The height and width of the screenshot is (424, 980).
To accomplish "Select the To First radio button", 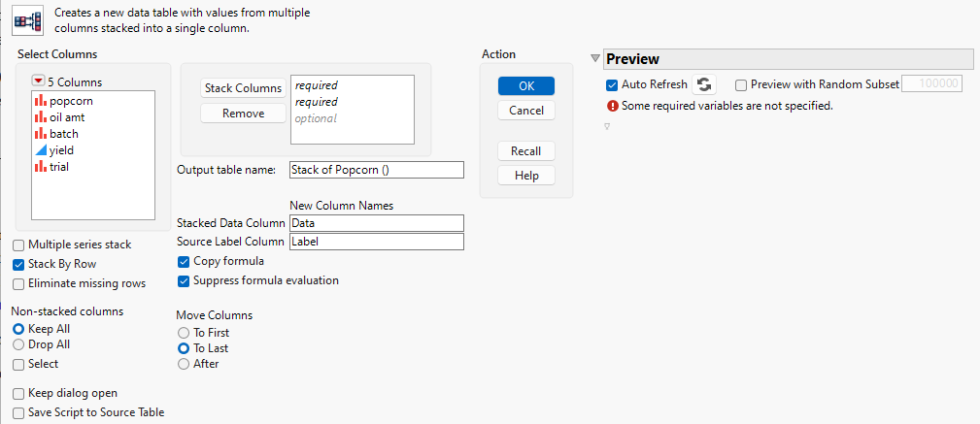I will (183, 333).
